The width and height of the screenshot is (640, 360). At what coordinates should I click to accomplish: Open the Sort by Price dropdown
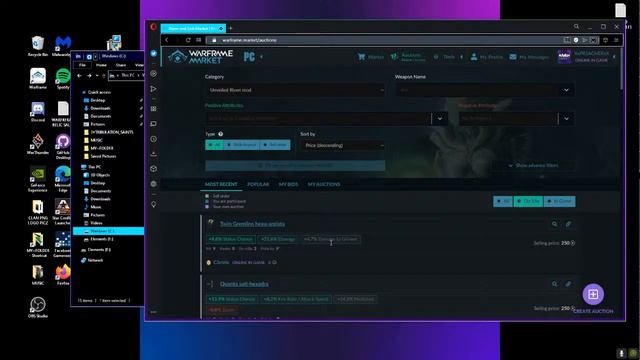(343, 145)
